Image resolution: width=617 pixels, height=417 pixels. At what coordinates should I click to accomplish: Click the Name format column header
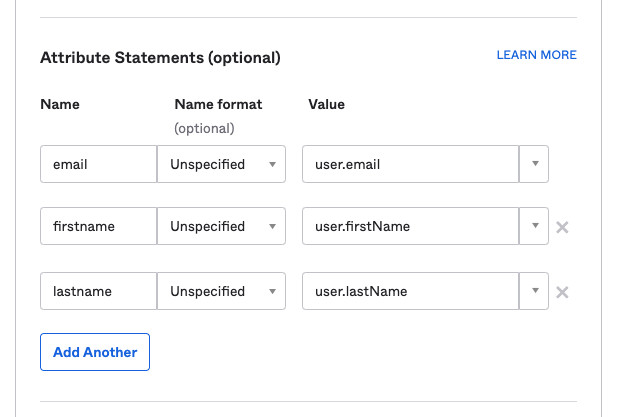coord(218,104)
